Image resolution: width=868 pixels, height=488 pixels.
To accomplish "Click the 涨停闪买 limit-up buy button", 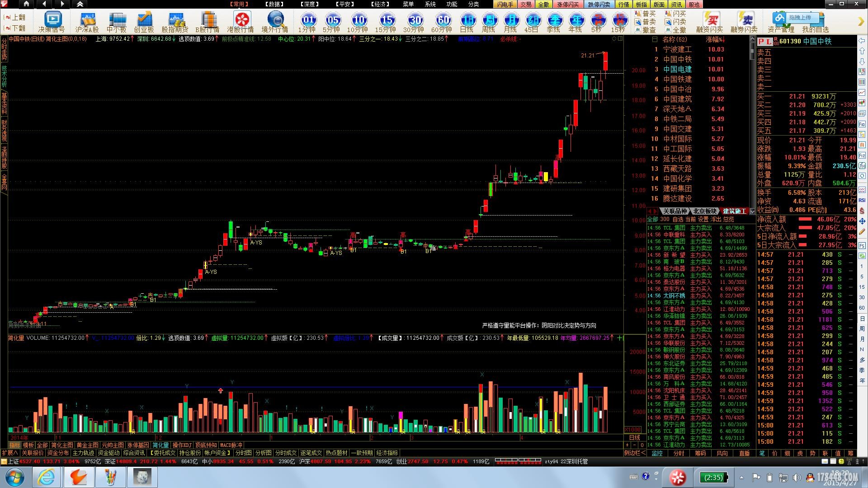I will click(x=567, y=5).
